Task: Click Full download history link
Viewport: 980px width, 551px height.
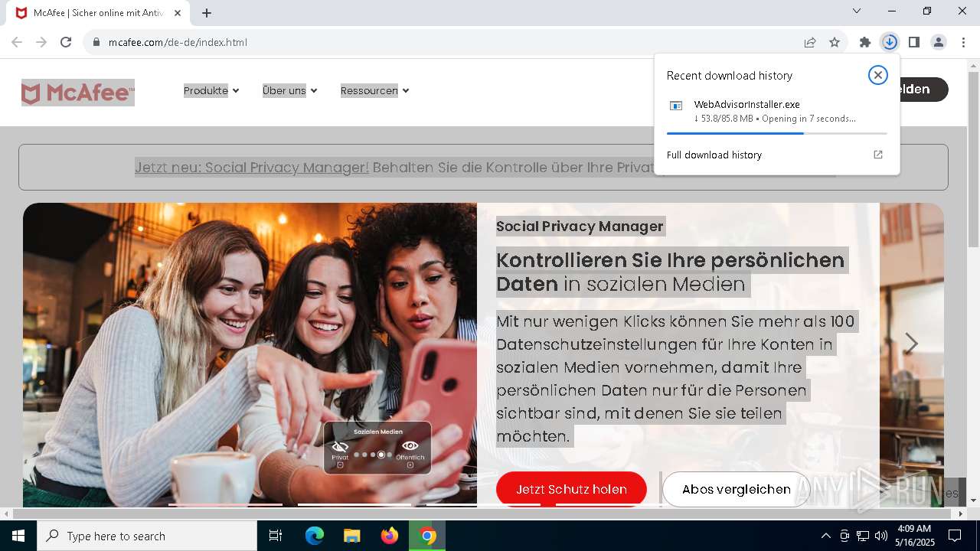Action: 714,155
